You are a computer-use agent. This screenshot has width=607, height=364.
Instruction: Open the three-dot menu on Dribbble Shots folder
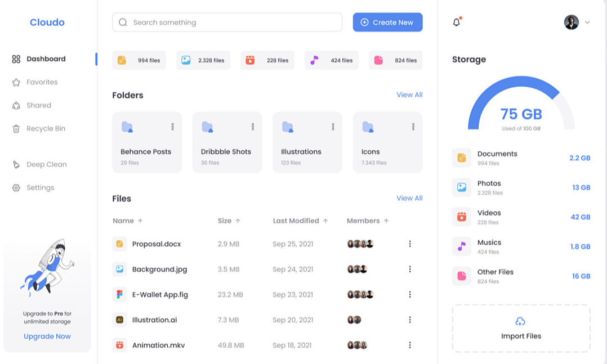click(253, 127)
